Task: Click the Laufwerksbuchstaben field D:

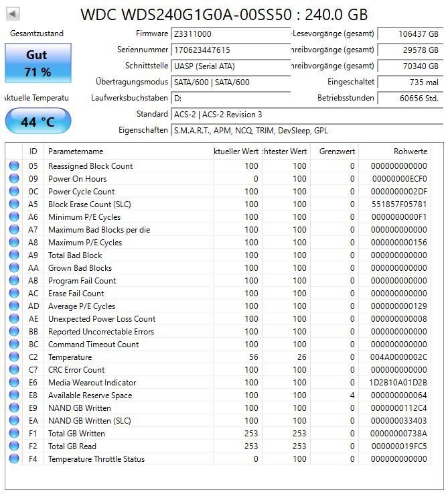Action: [230, 99]
